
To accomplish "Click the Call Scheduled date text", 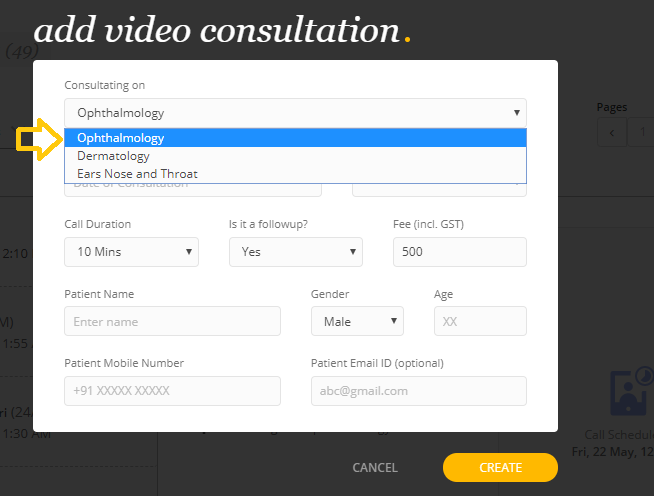I will [x=612, y=451].
